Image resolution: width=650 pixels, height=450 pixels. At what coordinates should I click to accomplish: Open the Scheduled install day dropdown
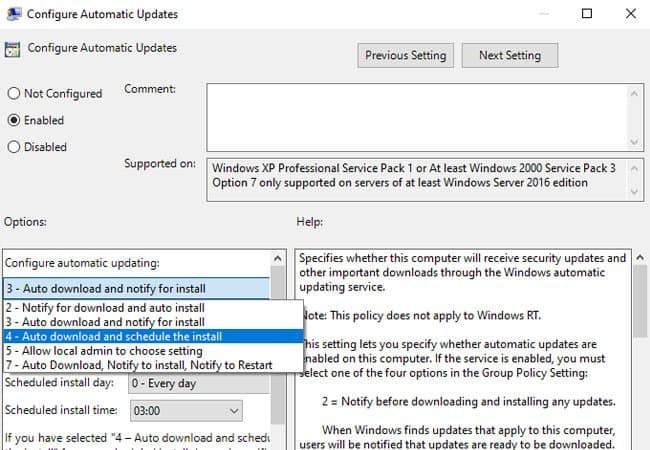coord(200,383)
